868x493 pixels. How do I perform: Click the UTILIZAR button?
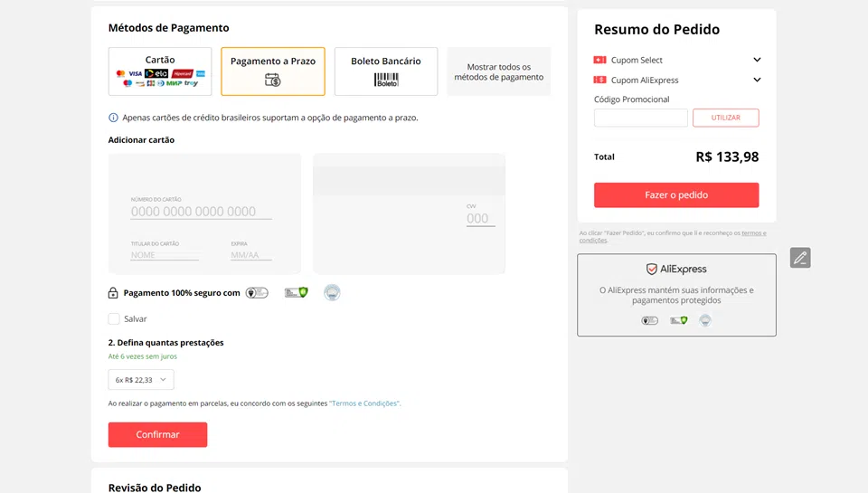coord(726,118)
